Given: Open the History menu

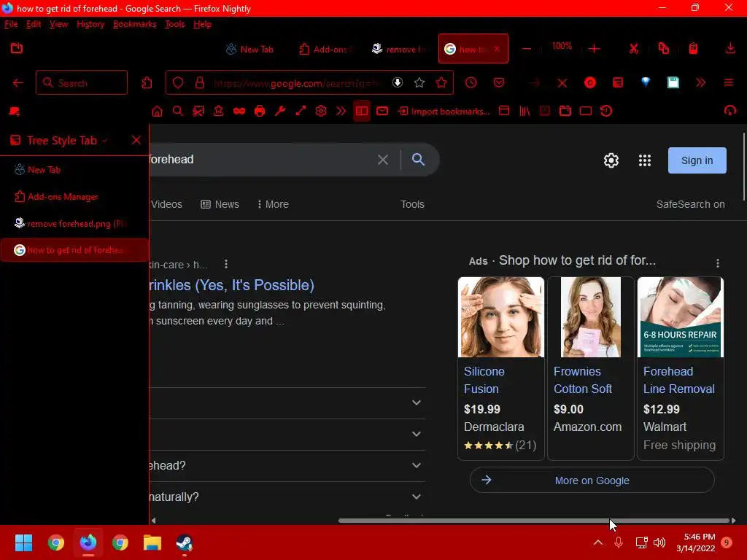Looking at the screenshot, I should tap(90, 24).
